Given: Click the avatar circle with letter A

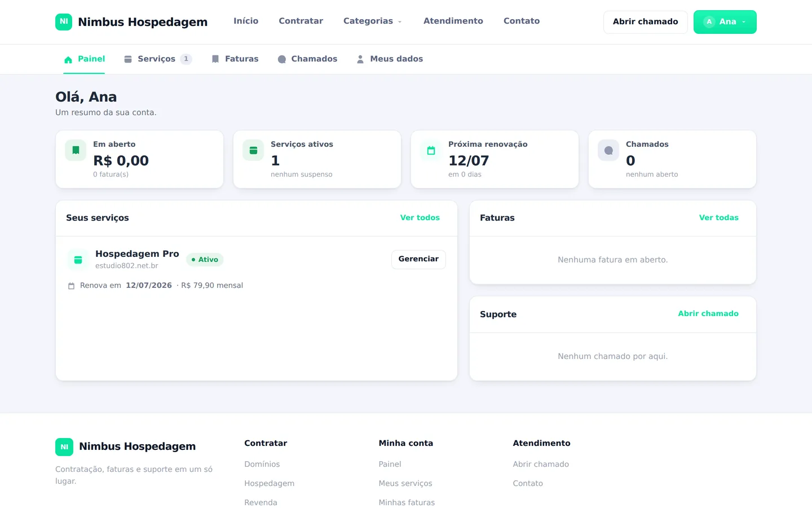Looking at the screenshot, I should point(709,22).
